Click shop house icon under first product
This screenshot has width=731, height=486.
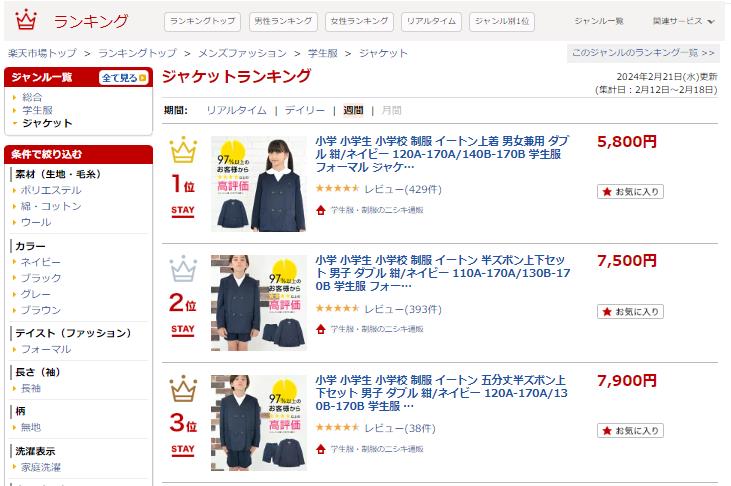click(320, 210)
